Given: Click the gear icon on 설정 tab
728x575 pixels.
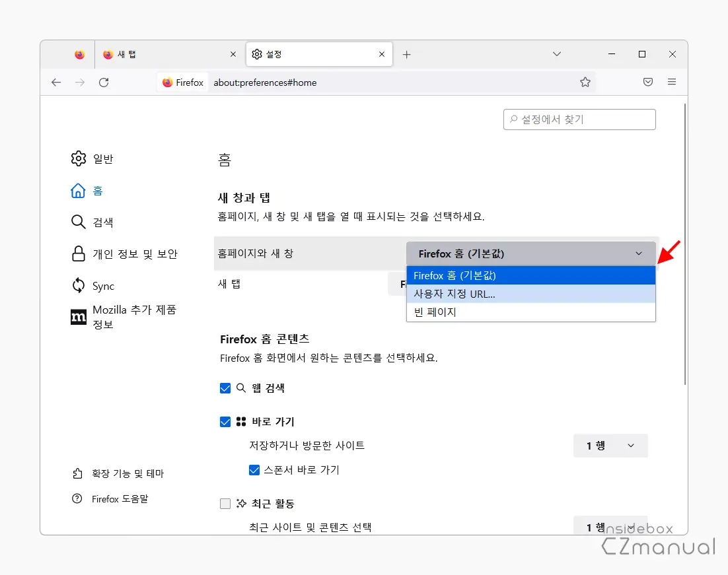Looking at the screenshot, I should 257,54.
